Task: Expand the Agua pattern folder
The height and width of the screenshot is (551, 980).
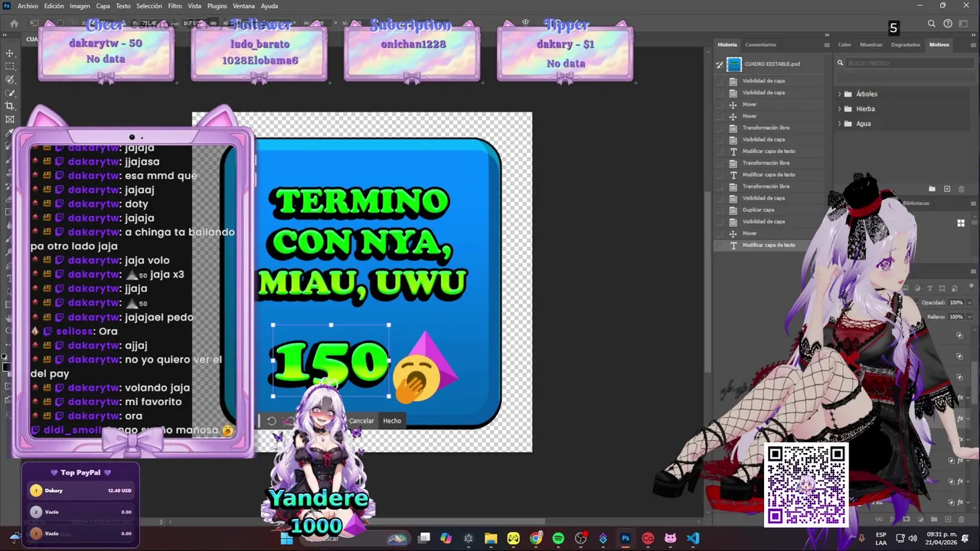Action: tap(839, 123)
